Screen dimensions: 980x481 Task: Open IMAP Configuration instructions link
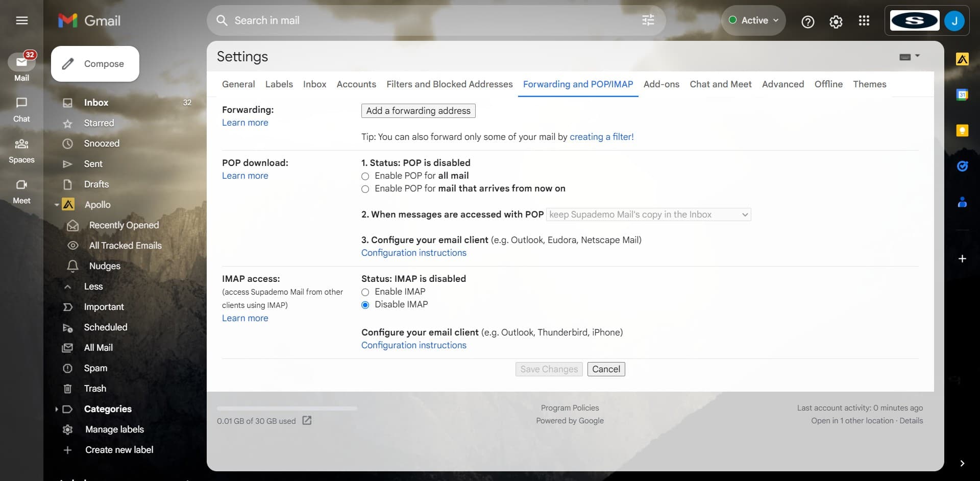coord(413,345)
